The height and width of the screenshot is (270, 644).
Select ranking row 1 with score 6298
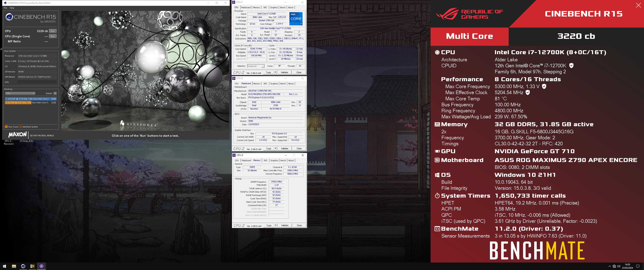tap(31, 99)
